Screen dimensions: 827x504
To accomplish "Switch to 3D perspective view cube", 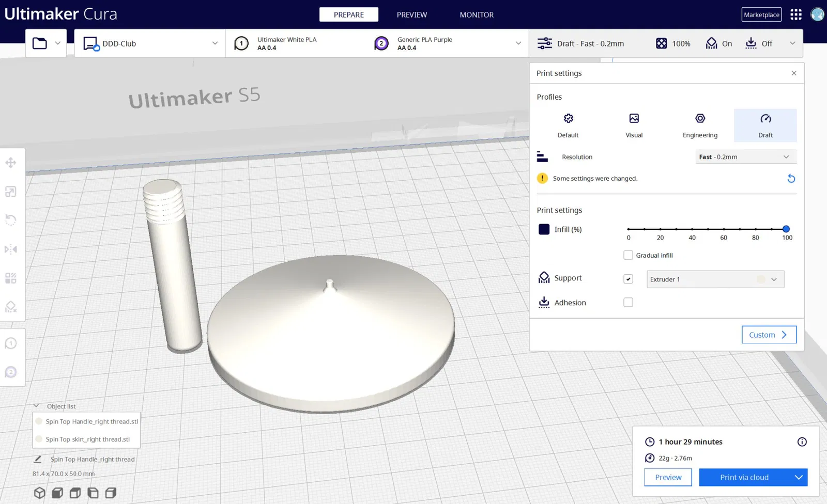I will click(x=40, y=493).
